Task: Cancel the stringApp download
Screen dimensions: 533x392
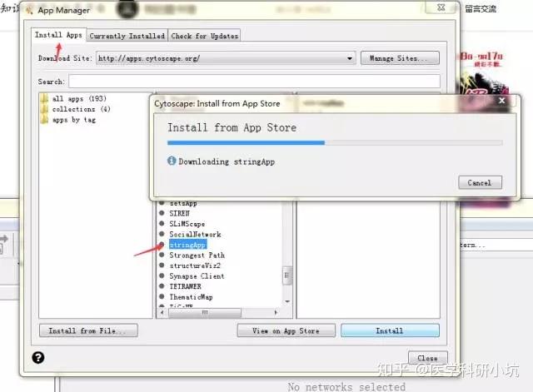Action: [480, 182]
